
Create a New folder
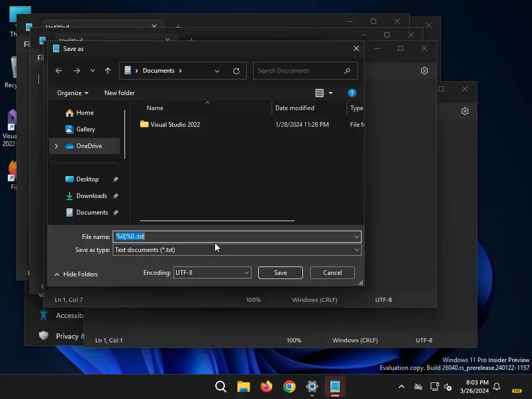click(119, 93)
